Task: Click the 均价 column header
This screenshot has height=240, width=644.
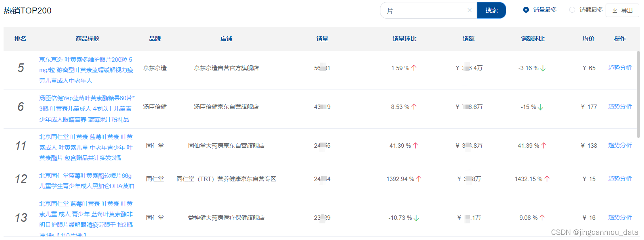Action: (589, 39)
